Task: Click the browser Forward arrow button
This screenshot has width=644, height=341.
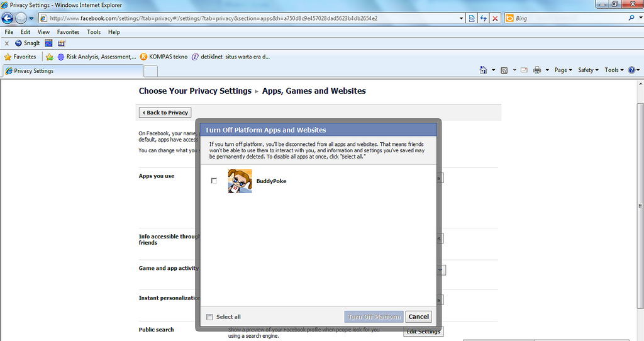Action: tap(21, 18)
